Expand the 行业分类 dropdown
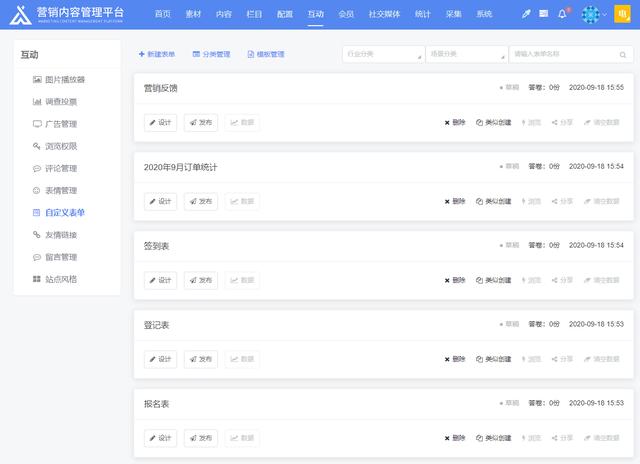The height and width of the screenshot is (464, 640). pyautogui.click(x=381, y=54)
